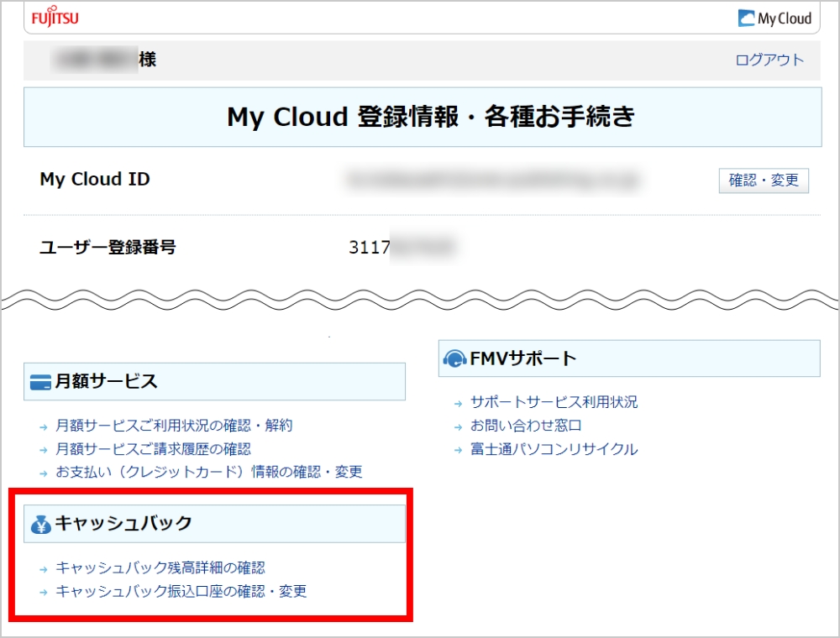This screenshot has width=840, height=638.
Task: Click the arrow bullet before サポートサービス利用状況
Action: click(x=458, y=403)
